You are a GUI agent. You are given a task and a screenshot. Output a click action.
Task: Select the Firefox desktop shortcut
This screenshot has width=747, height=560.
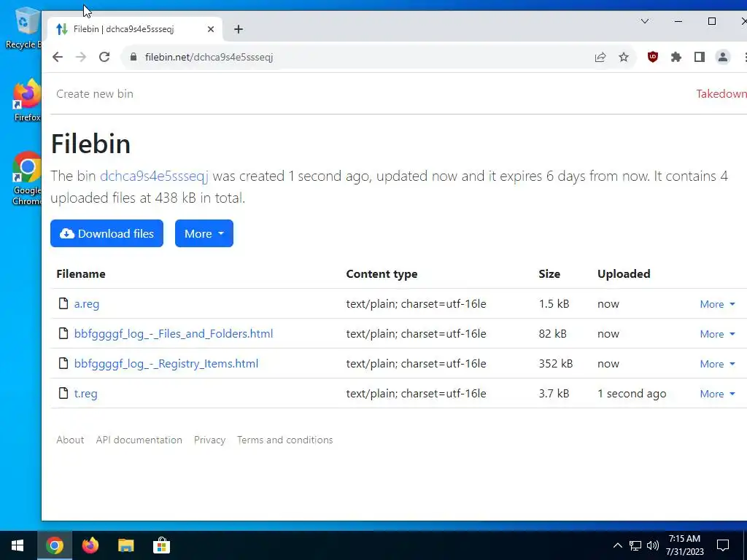(27, 101)
